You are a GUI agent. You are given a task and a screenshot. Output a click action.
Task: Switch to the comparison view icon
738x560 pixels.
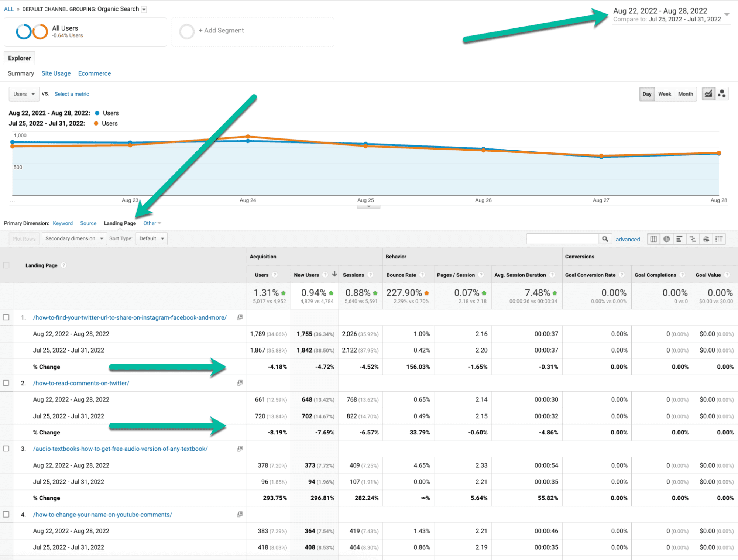pos(693,239)
